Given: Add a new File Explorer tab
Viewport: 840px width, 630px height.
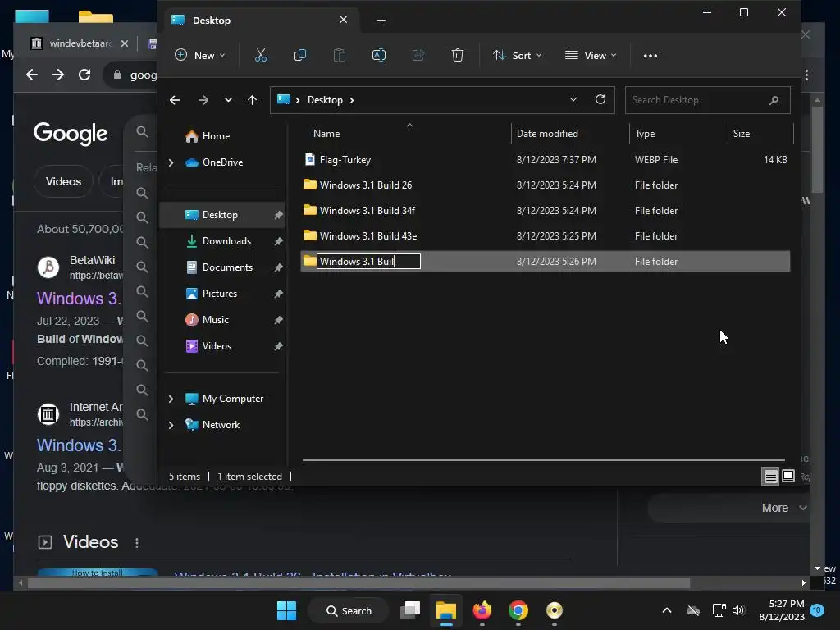Looking at the screenshot, I should pos(381,21).
